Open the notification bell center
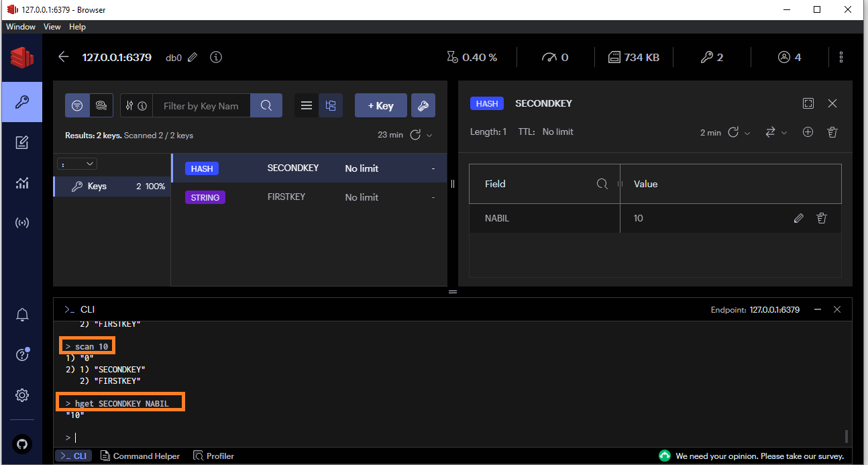The width and height of the screenshot is (868, 465). 21,315
